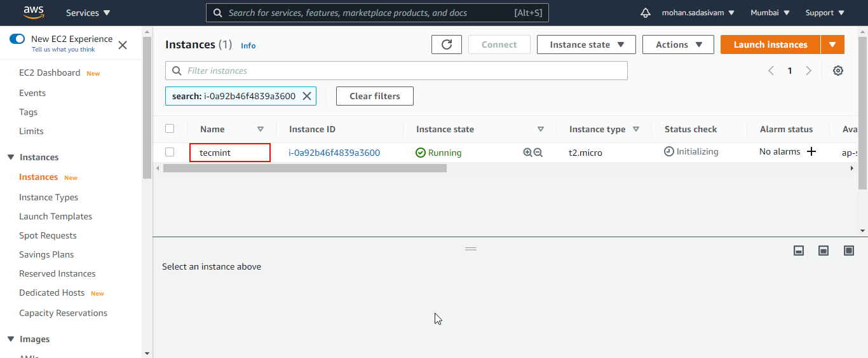Open Dedicated Hosts in sidebar
Image resolution: width=868 pixels, height=358 pixels.
(51, 293)
